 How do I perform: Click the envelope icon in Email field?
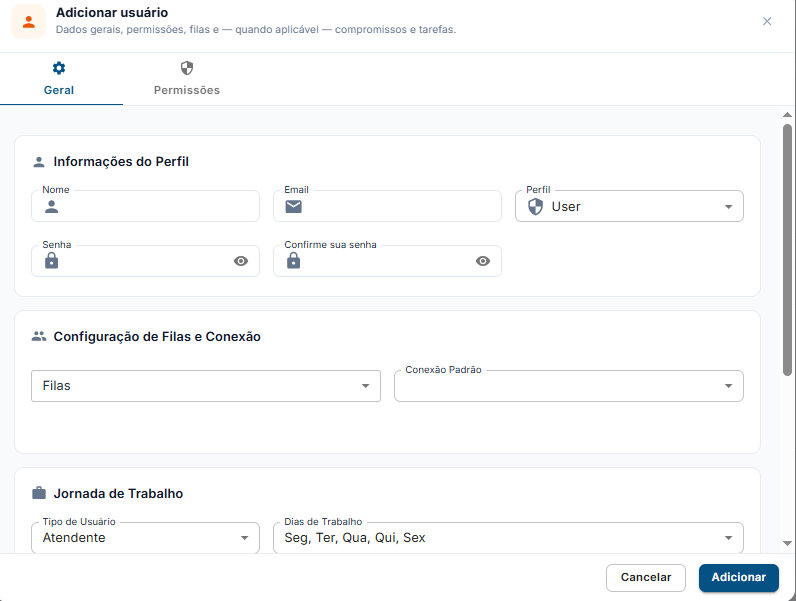click(x=293, y=207)
